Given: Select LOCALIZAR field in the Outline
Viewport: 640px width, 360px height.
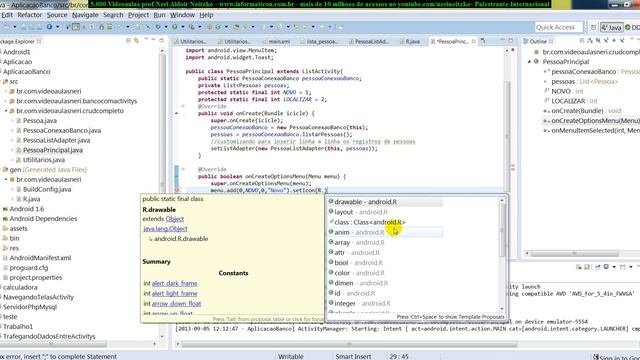Looking at the screenshot, I should coord(570,101).
